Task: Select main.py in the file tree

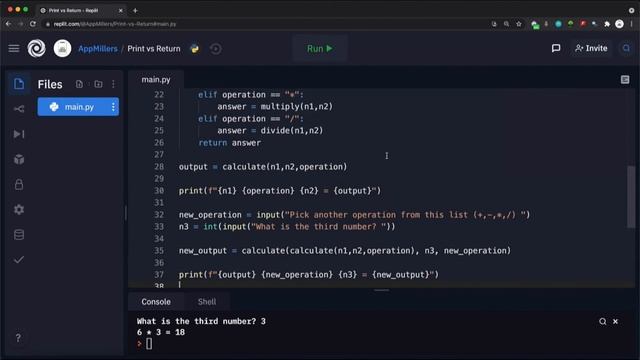Action: click(78, 107)
